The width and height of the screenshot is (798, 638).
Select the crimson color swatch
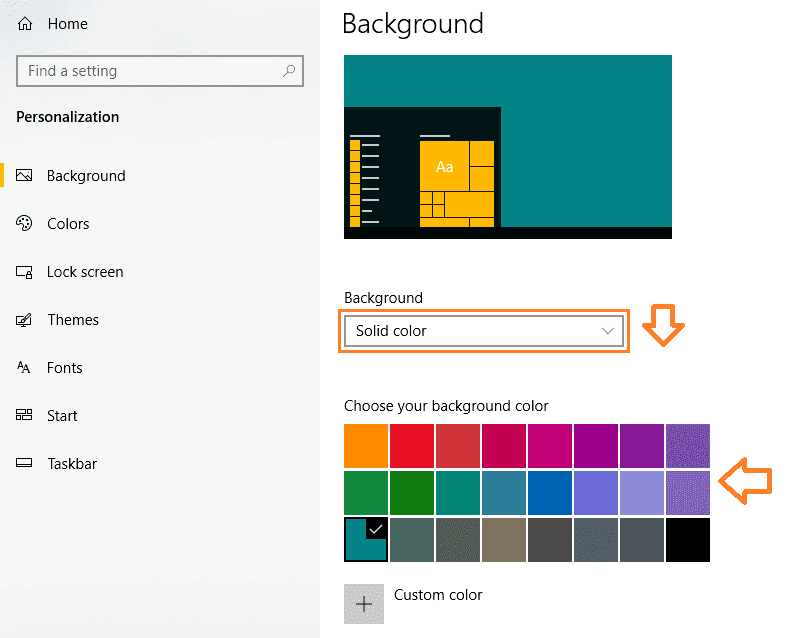[x=504, y=446]
